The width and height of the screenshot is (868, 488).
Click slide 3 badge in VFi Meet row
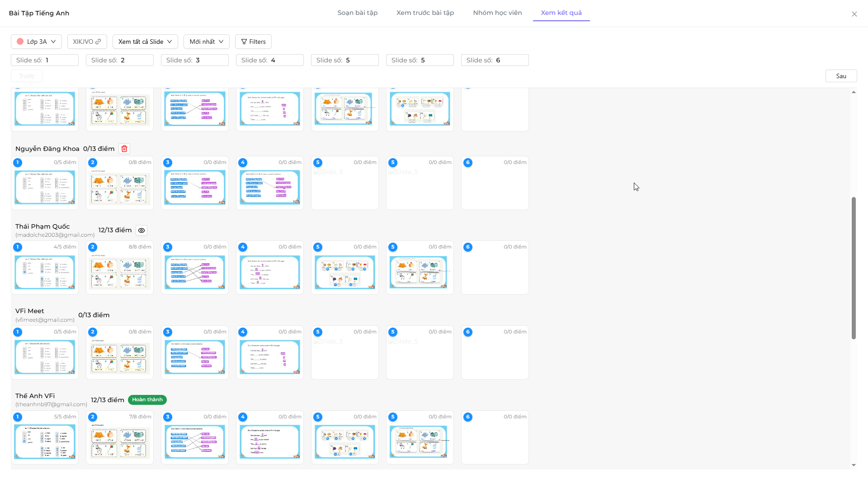click(x=168, y=332)
